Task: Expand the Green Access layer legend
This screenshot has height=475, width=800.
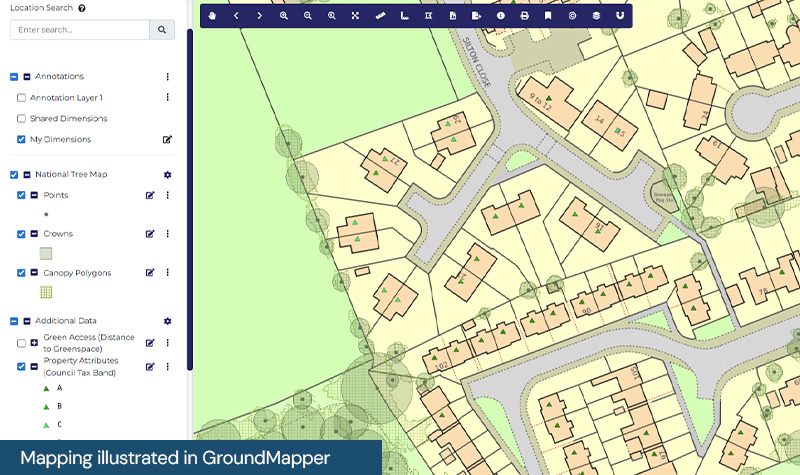Action: tap(34, 343)
